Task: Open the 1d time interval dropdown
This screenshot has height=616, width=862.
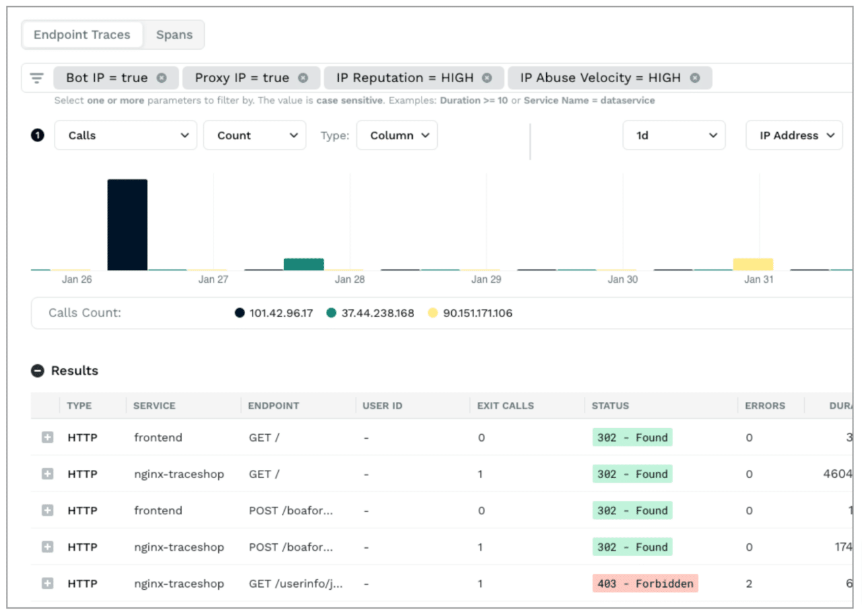Action: point(673,135)
